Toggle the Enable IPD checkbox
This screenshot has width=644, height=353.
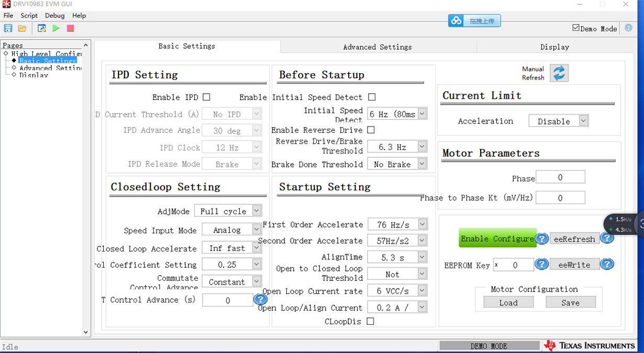pyautogui.click(x=206, y=97)
